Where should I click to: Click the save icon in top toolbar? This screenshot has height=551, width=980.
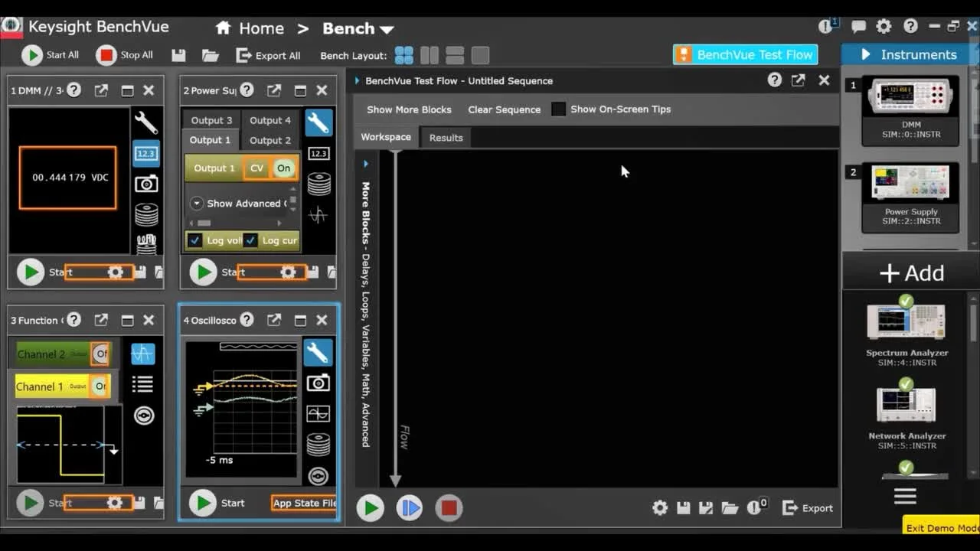click(x=178, y=55)
